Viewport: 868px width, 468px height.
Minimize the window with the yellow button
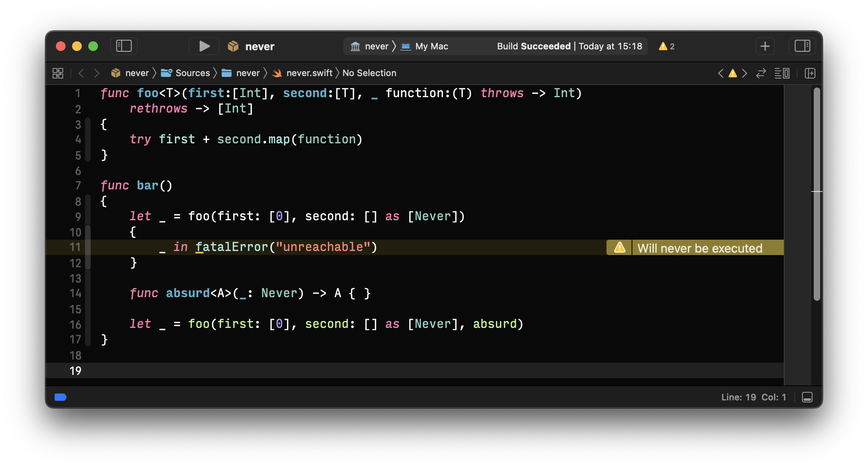pyautogui.click(x=77, y=46)
